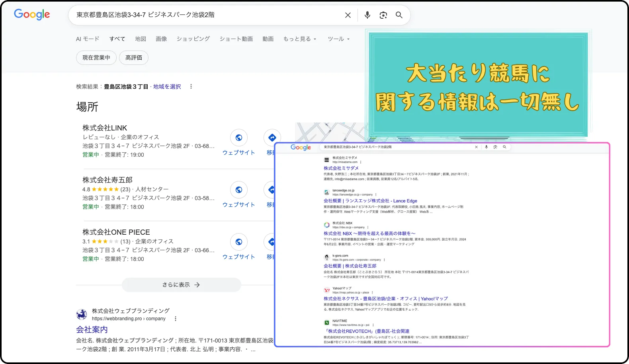Click the clear X in inset search bar
This screenshot has height=364, width=629.
[x=476, y=147]
